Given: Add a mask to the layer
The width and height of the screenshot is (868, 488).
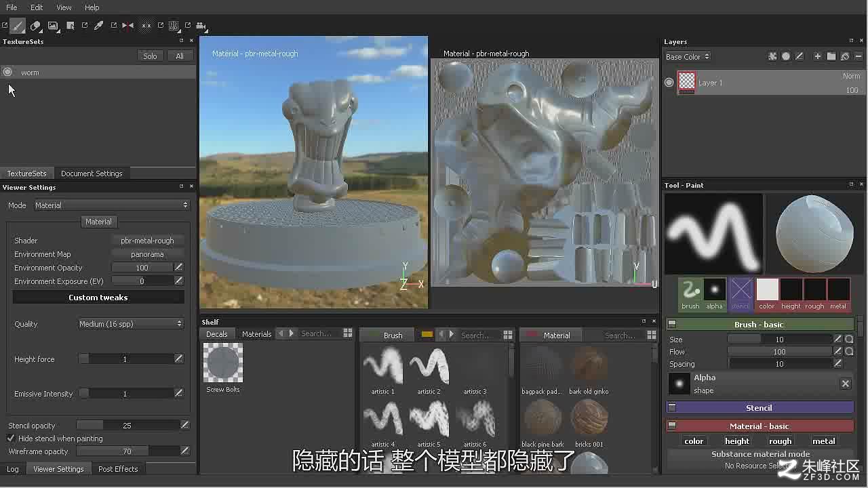Looking at the screenshot, I should point(786,56).
